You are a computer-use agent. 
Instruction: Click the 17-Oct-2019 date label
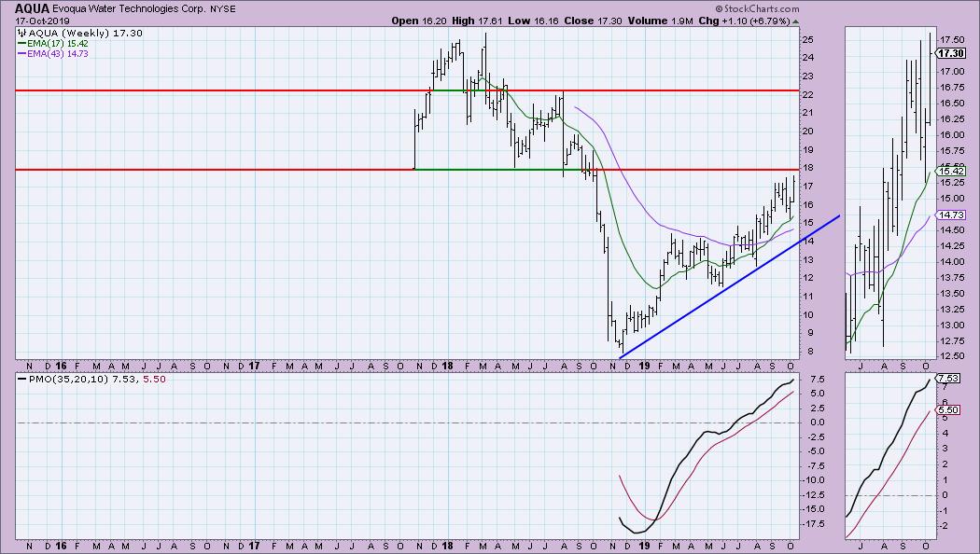coord(43,21)
